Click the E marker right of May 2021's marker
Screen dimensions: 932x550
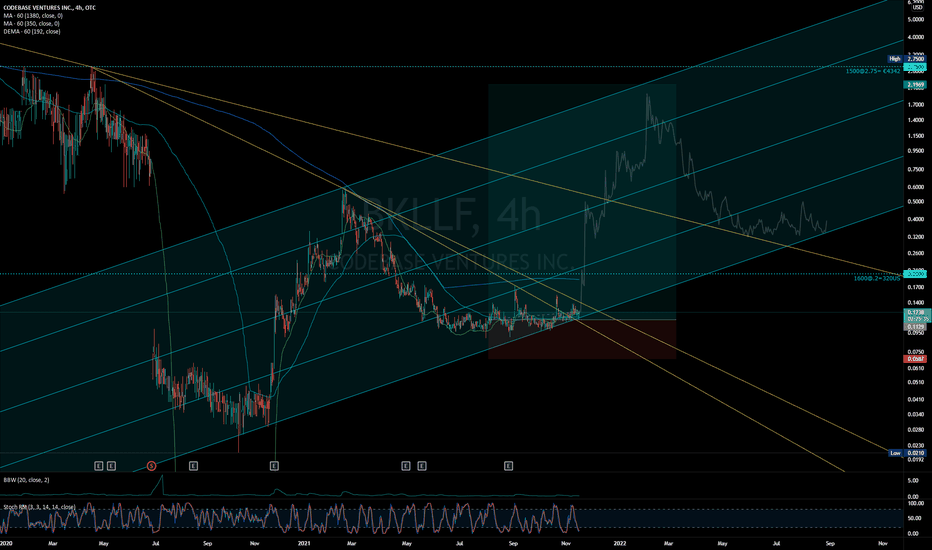(x=421, y=466)
